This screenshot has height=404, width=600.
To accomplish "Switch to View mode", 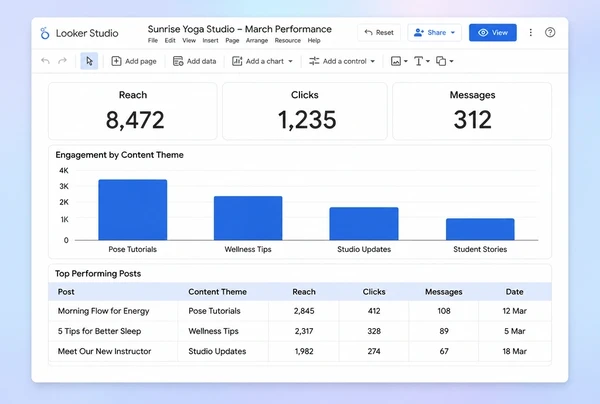I will point(493,33).
